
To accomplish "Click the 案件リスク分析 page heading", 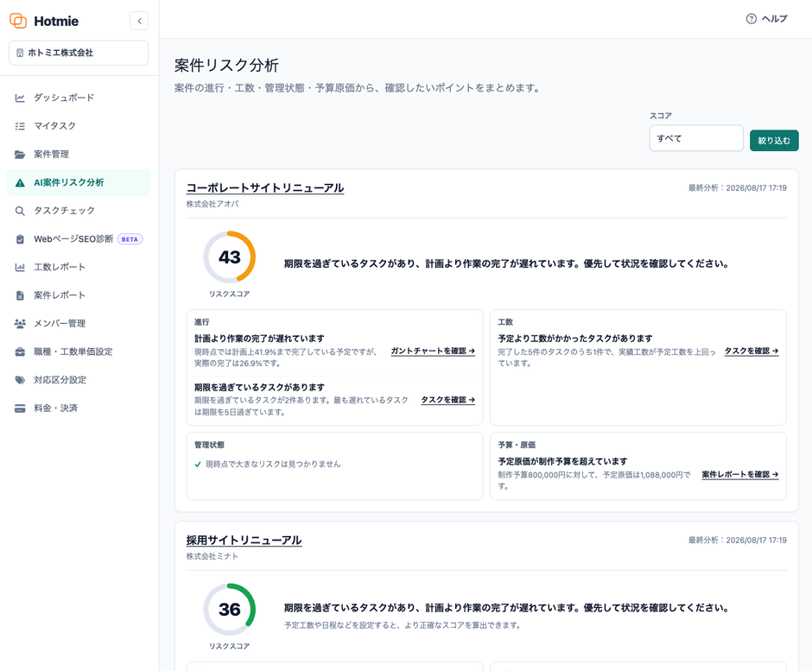I will [x=227, y=66].
